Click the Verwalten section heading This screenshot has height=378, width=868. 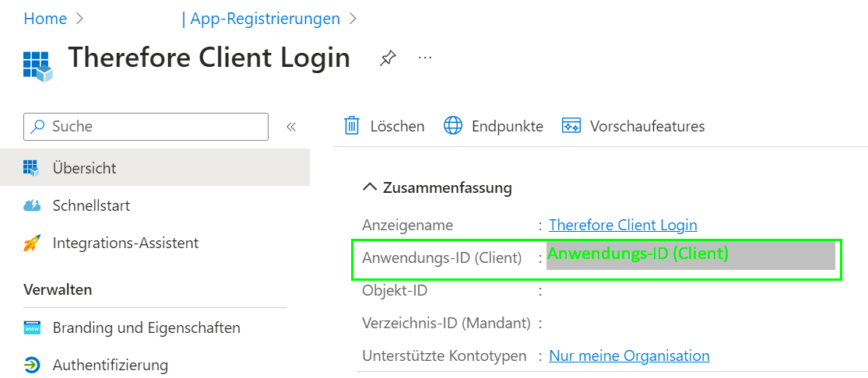58,289
